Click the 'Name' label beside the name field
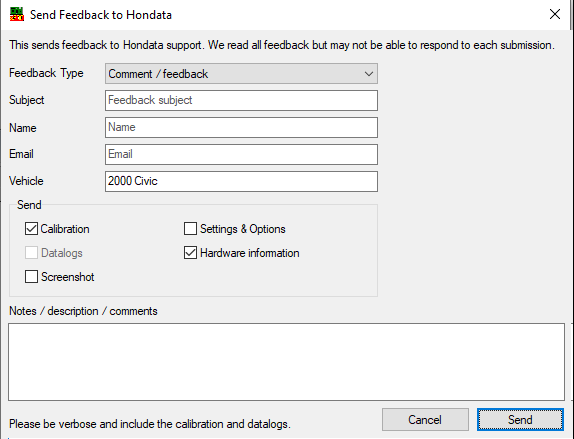The image size is (574, 439). tap(23, 128)
